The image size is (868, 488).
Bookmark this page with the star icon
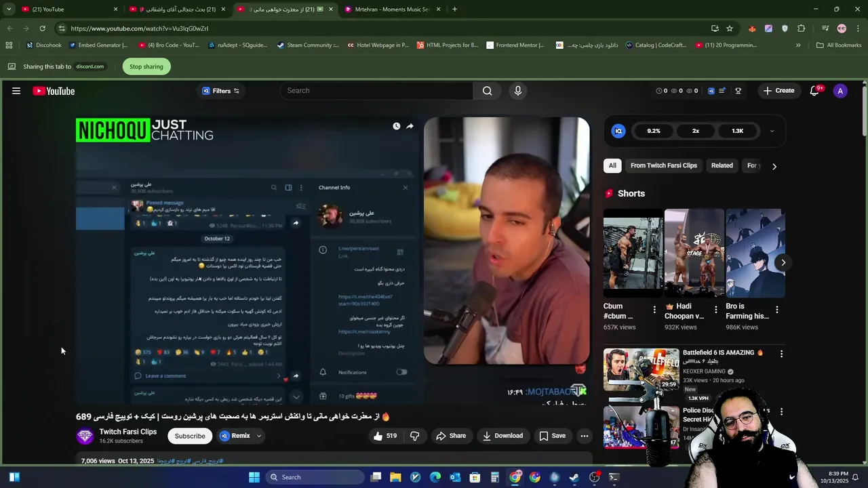[730, 28]
